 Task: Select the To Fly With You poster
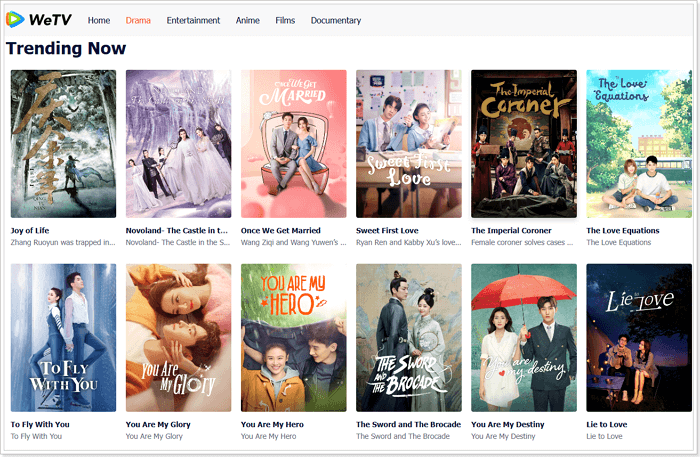pyautogui.click(x=63, y=337)
